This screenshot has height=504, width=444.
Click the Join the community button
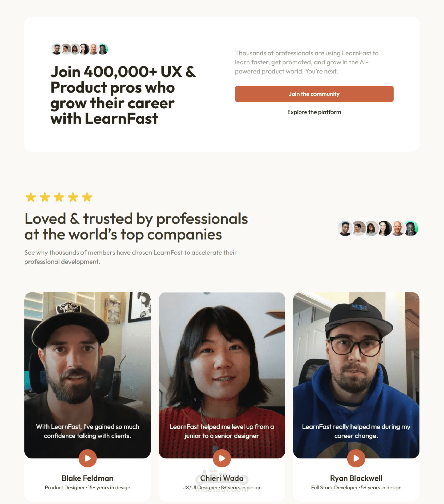(314, 94)
